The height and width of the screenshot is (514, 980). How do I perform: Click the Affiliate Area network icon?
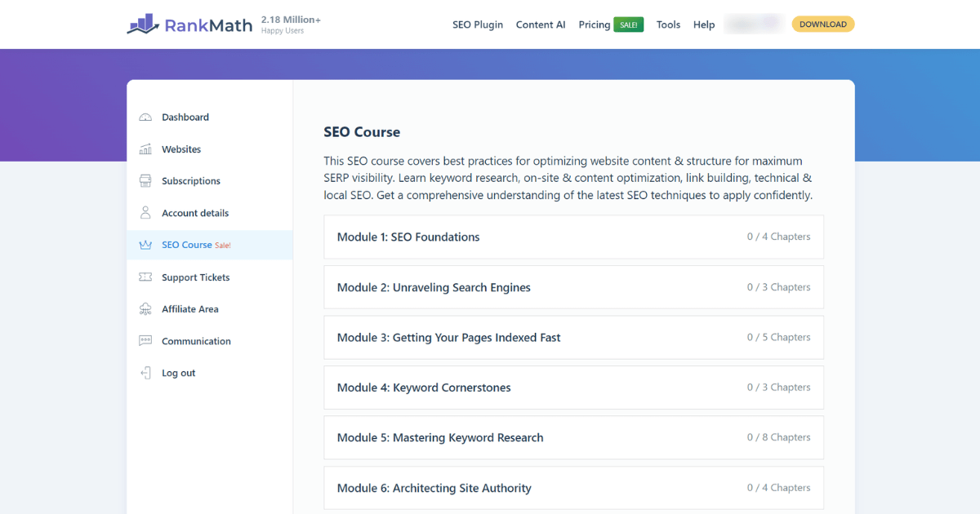point(145,309)
